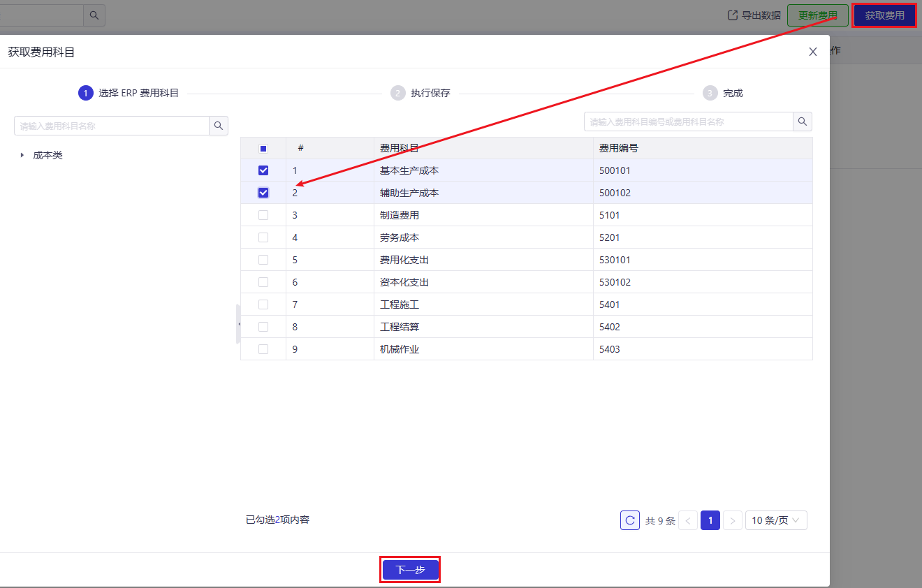
Task: Click the 机械作业 cell
Action: click(483, 349)
